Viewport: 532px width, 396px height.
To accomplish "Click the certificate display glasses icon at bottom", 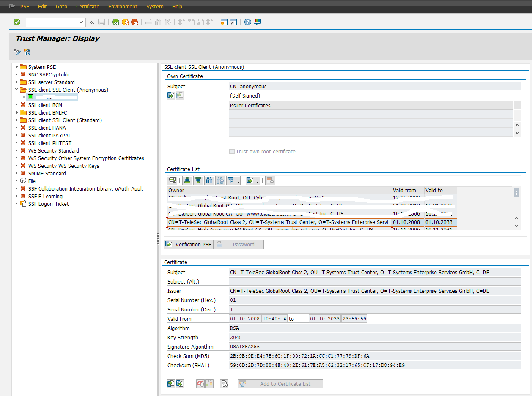I will [x=225, y=384].
